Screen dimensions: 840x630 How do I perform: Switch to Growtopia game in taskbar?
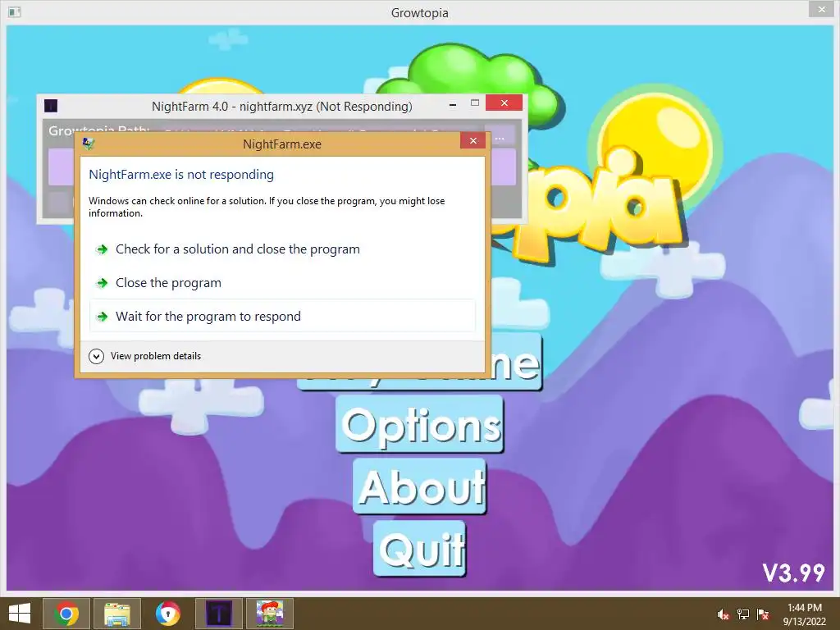click(269, 614)
